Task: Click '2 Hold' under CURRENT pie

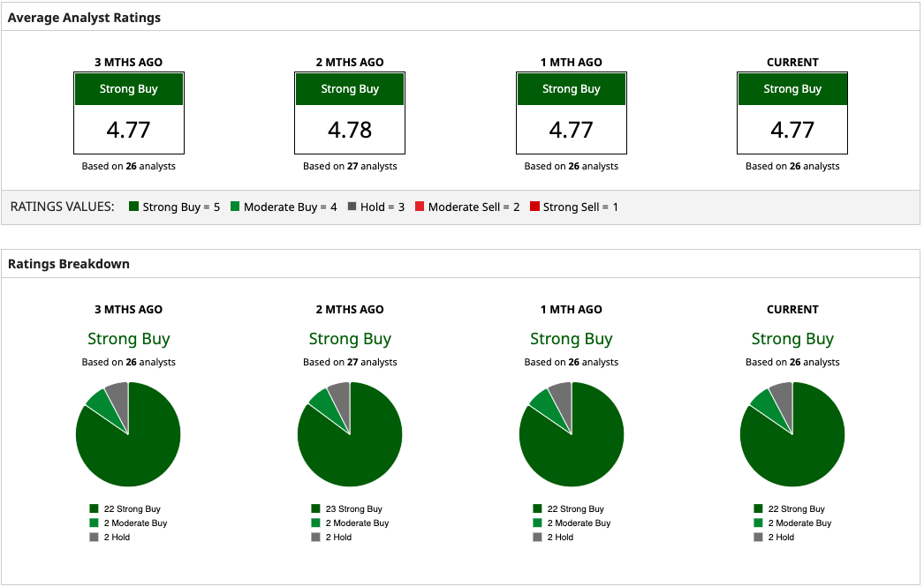Action: 775,537
